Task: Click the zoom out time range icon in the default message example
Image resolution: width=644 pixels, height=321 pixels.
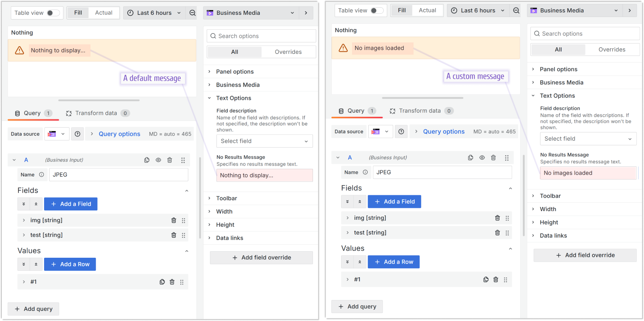Action: [x=193, y=13]
